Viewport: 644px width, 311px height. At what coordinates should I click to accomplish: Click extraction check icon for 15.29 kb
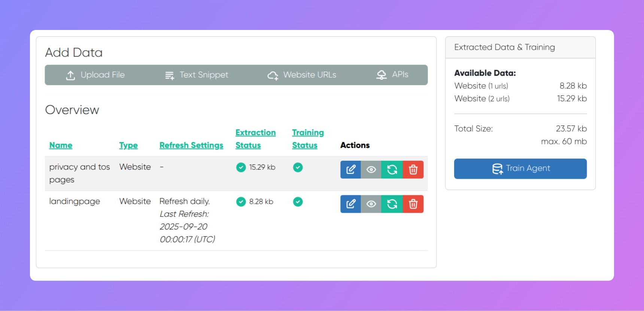pyautogui.click(x=241, y=167)
